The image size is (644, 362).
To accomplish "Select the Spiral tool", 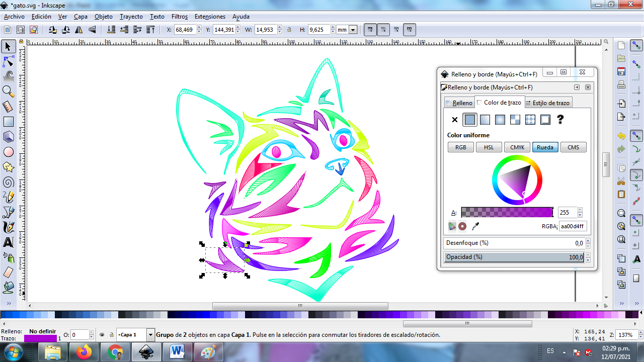I will tap(8, 182).
